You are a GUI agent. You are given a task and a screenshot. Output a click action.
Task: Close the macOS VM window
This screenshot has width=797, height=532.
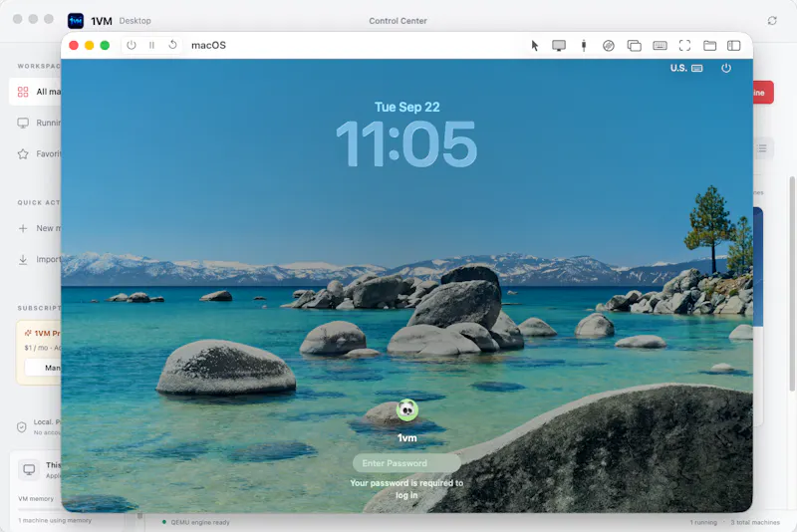(x=74, y=45)
